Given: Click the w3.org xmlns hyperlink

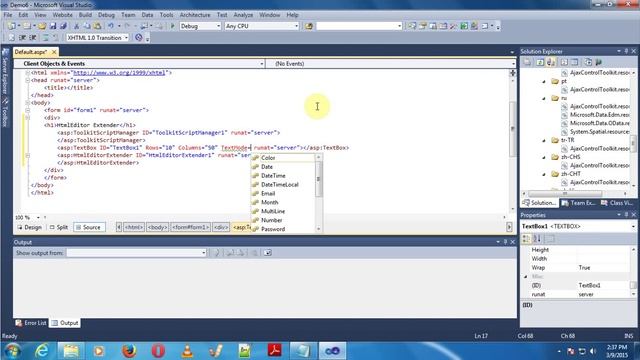Looking at the screenshot, I should click(x=119, y=73).
